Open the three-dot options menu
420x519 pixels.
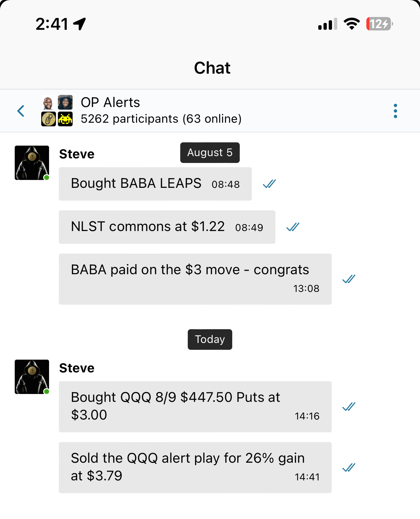pyautogui.click(x=395, y=111)
